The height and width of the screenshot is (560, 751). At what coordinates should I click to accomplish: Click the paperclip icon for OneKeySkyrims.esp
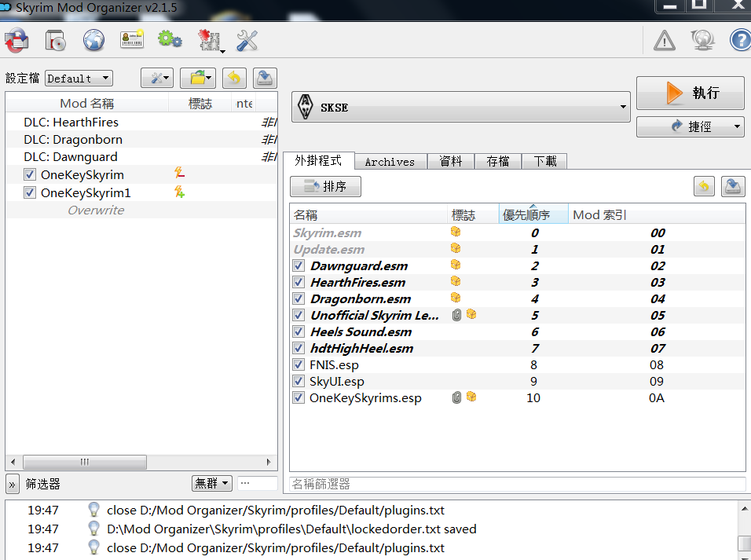(x=456, y=397)
